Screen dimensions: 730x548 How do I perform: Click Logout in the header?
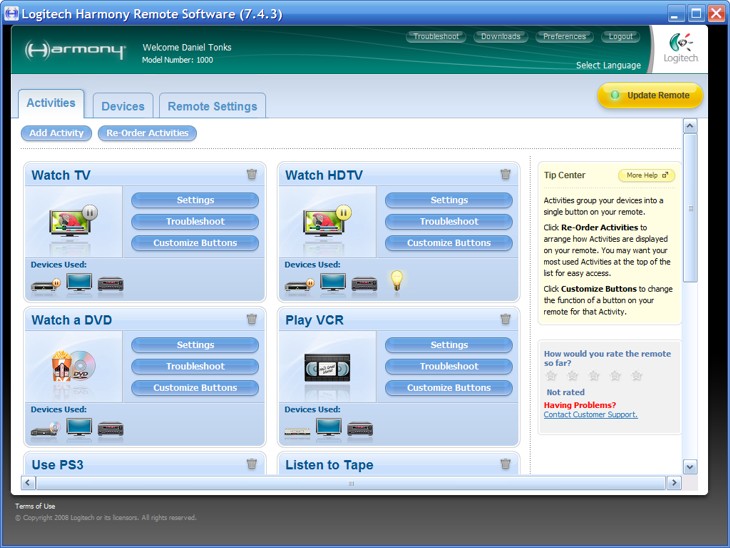tap(621, 36)
